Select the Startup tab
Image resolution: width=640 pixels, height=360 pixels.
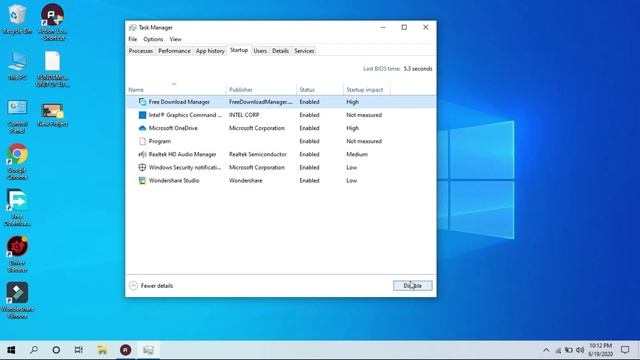pyautogui.click(x=239, y=50)
